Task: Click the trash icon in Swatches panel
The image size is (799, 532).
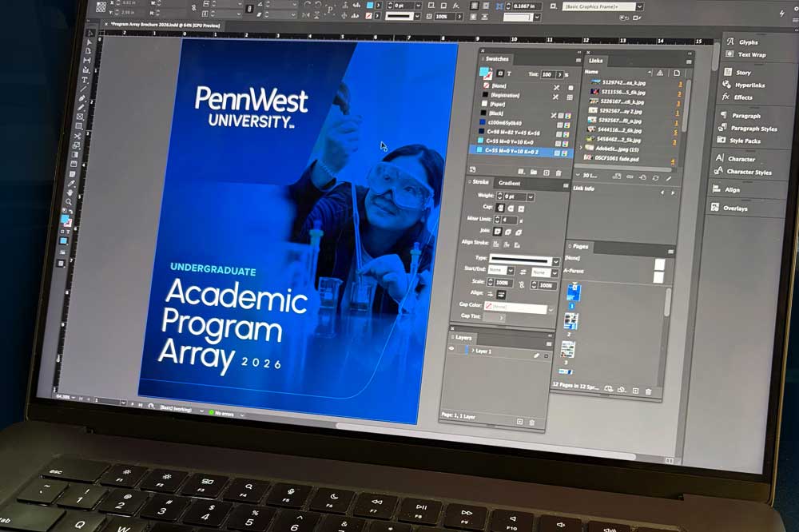Action: click(559, 173)
